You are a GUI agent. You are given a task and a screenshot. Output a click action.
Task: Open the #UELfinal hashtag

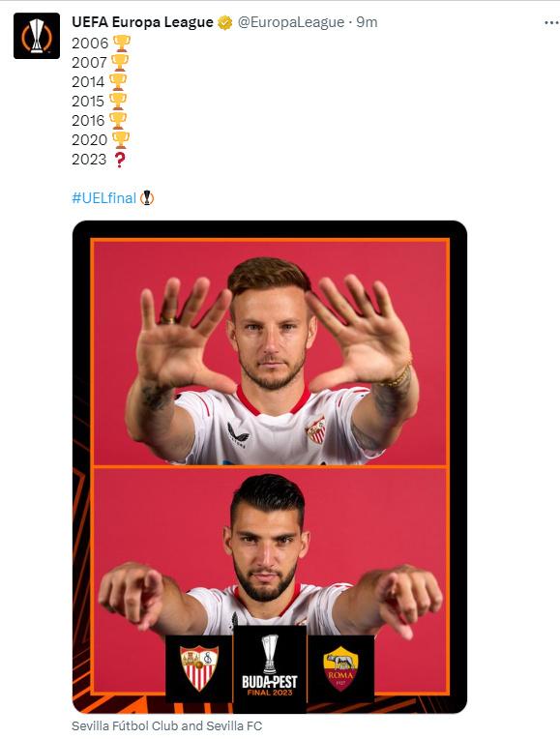[104, 198]
